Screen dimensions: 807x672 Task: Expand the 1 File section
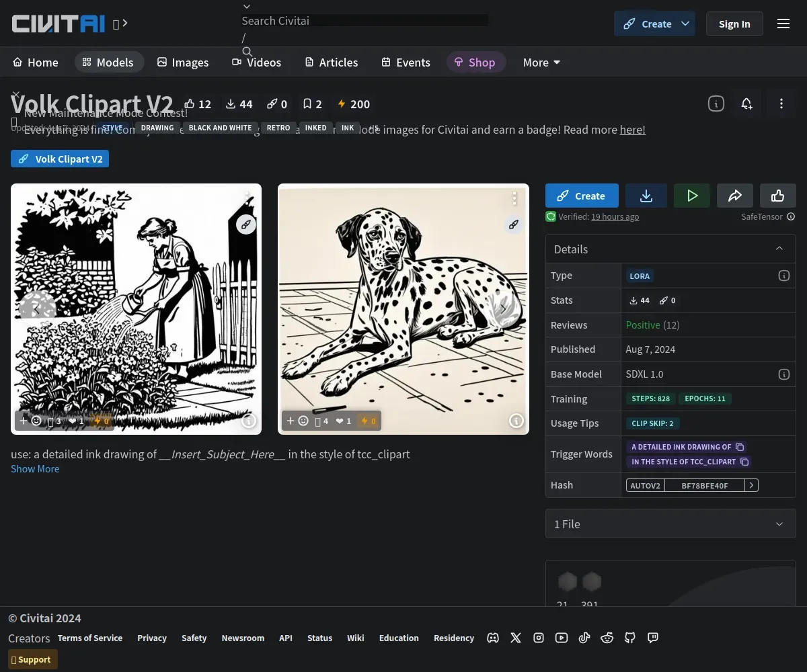670,523
